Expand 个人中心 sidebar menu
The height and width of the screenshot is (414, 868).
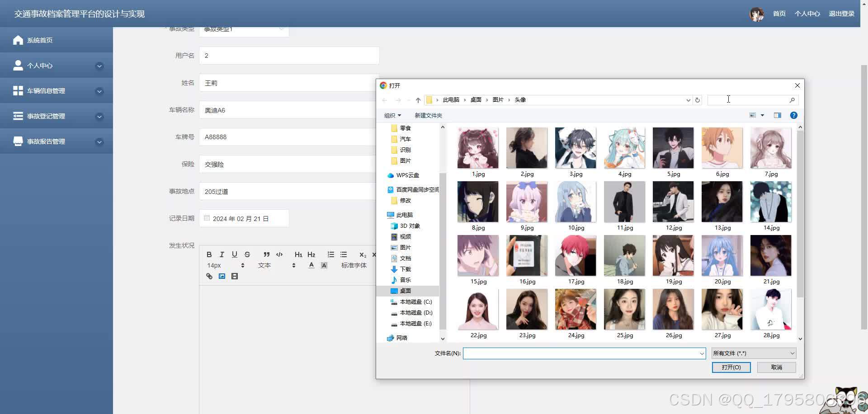pyautogui.click(x=57, y=66)
